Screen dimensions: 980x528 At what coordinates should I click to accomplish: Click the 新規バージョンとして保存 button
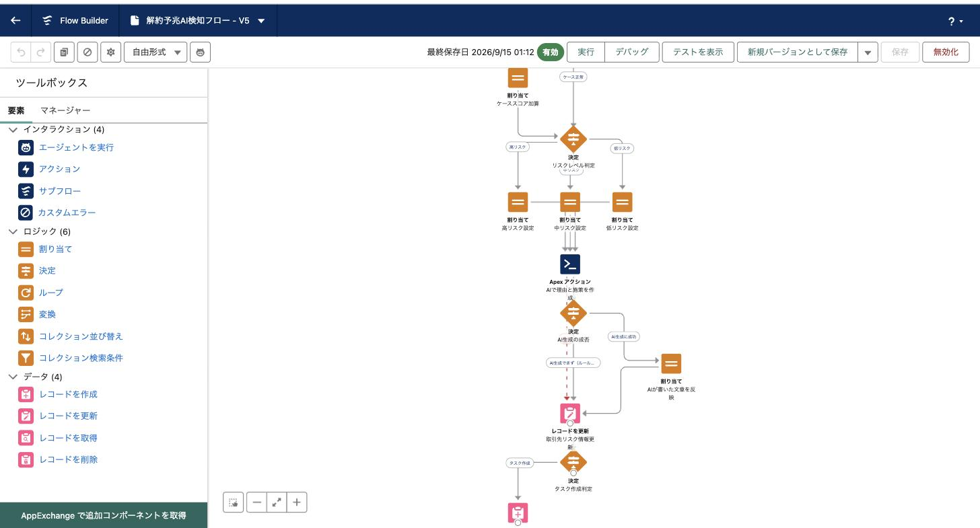click(x=798, y=52)
